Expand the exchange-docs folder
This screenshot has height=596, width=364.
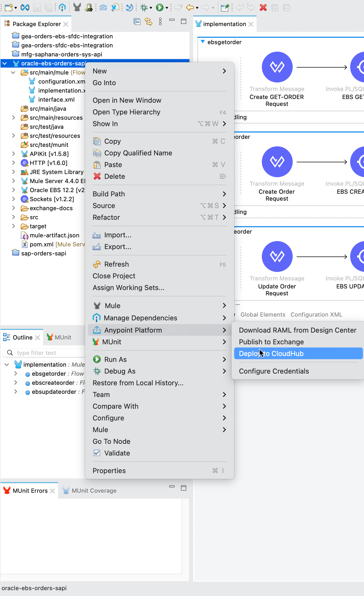point(13,208)
